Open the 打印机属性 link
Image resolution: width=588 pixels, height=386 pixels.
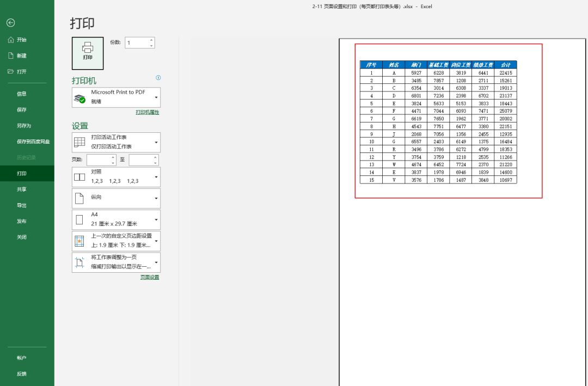coord(148,112)
